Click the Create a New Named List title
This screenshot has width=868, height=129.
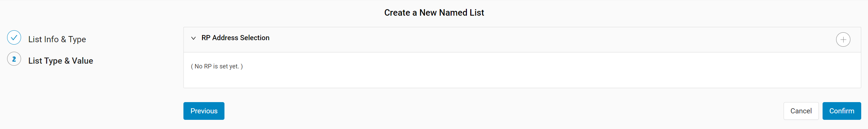(x=434, y=13)
